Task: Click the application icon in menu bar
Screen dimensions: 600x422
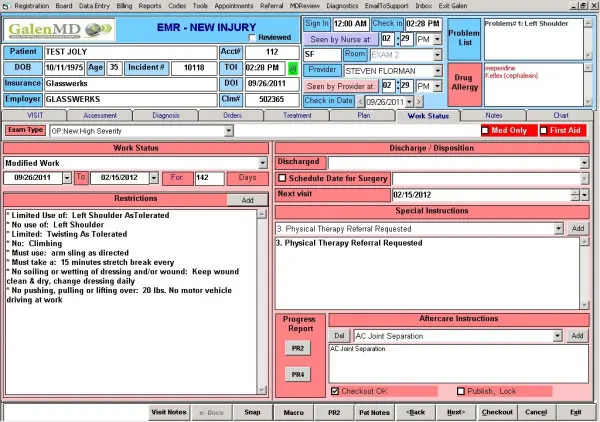Action: (x=5, y=6)
